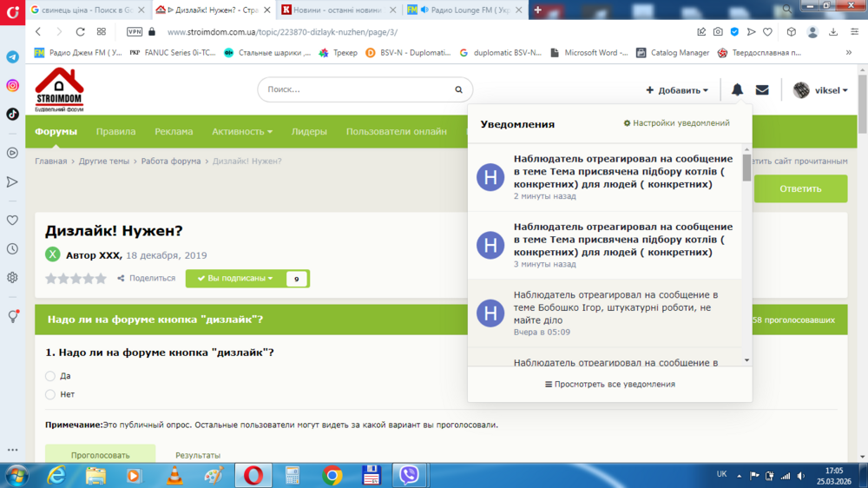Open 'Настройки уведомлений' link

click(676, 123)
